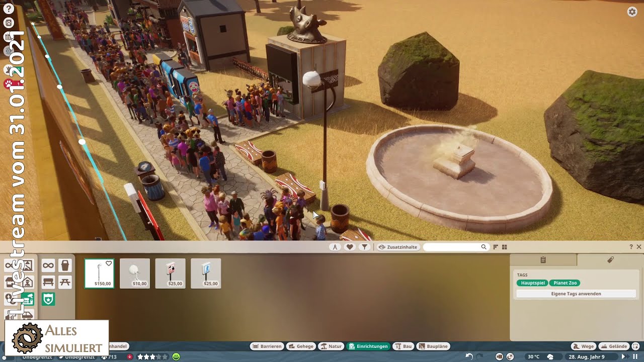Open the Bau menu

coord(404,346)
